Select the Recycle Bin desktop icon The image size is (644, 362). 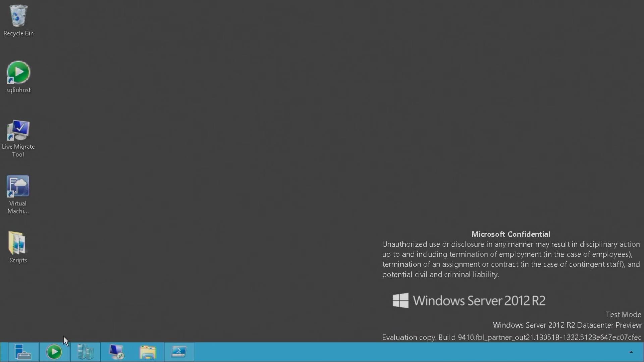[18, 16]
